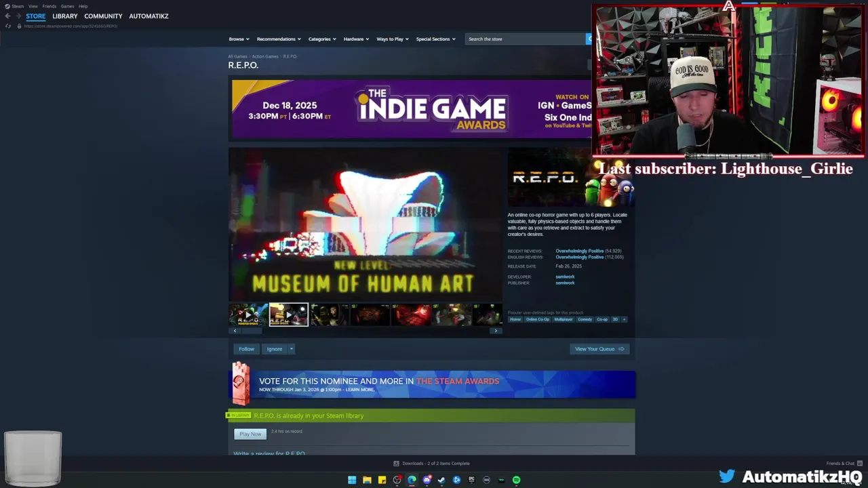Open the Friends menu
This screenshot has width=868, height=488.
(49, 6)
